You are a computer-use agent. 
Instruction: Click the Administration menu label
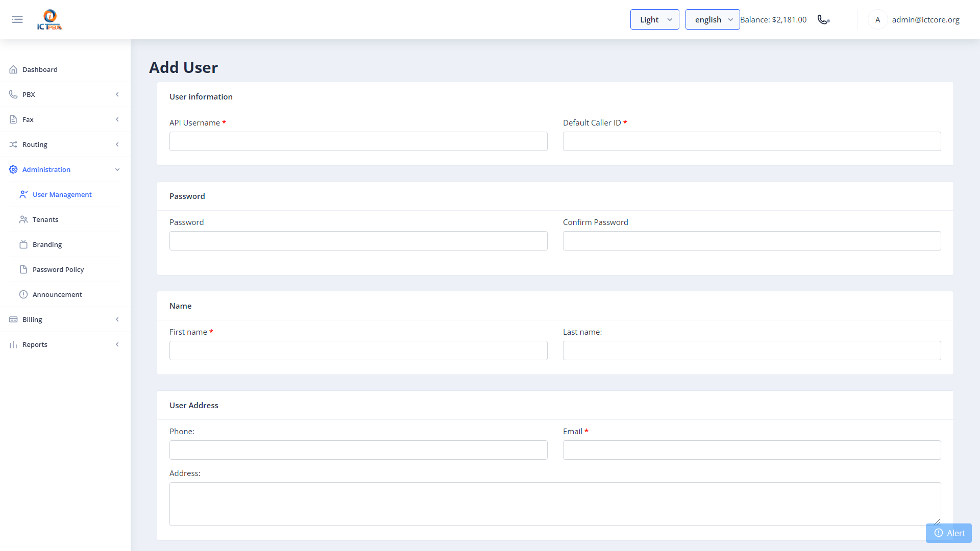(x=46, y=169)
